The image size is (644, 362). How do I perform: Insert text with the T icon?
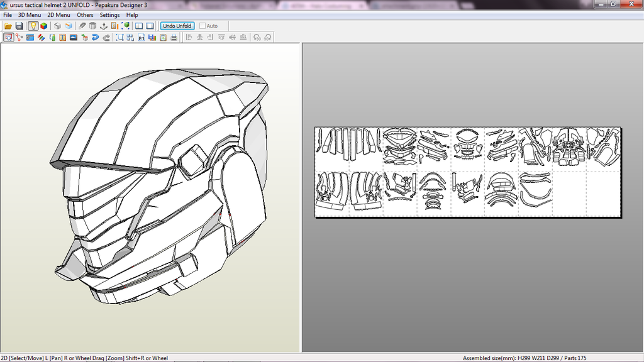click(63, 37)
